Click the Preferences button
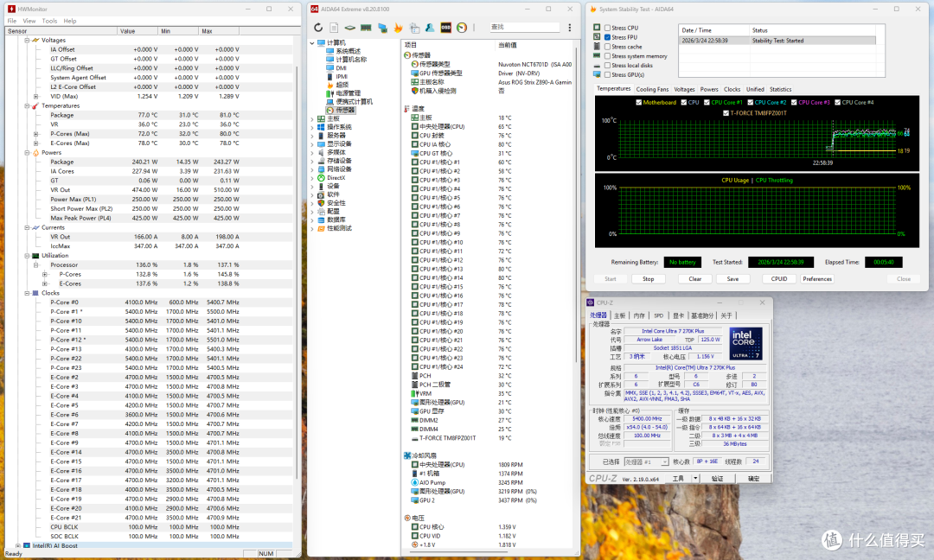 pyautogui.click(x=816, y=278)
